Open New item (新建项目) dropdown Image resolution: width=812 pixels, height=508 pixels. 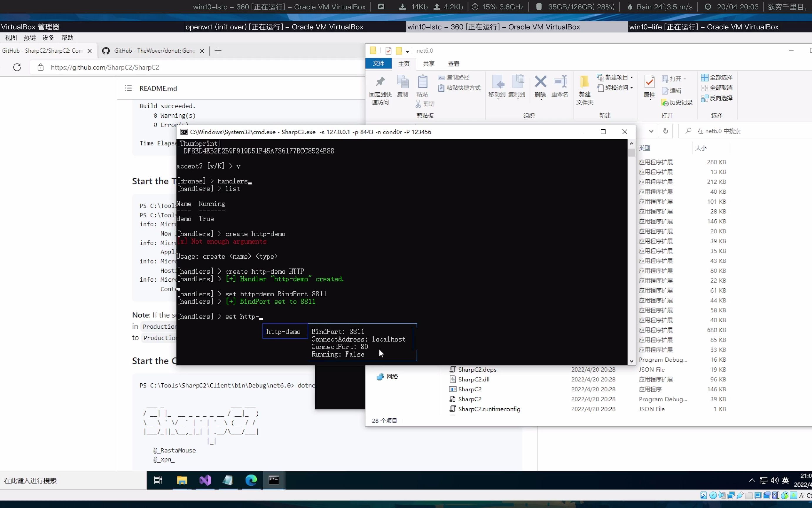pos(615,78)
